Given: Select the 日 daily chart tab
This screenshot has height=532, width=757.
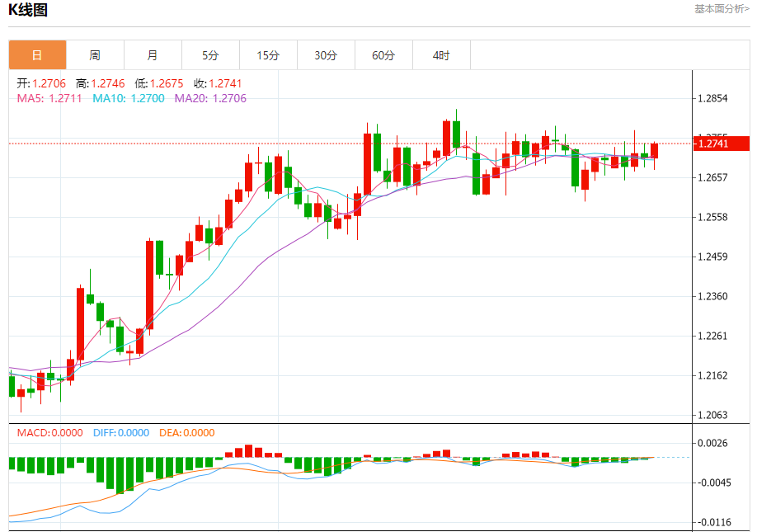Looking at the screenshot, I should (x=37, y=55).
